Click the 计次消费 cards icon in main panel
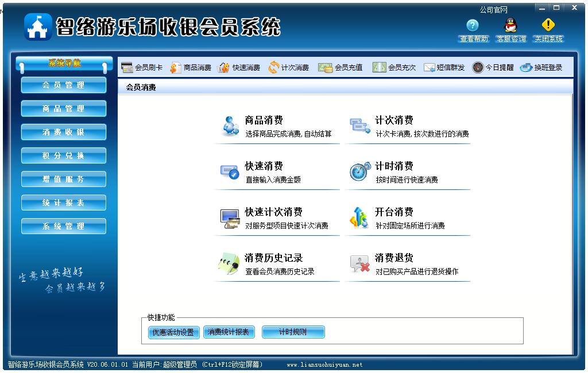 tap(360, 126)
